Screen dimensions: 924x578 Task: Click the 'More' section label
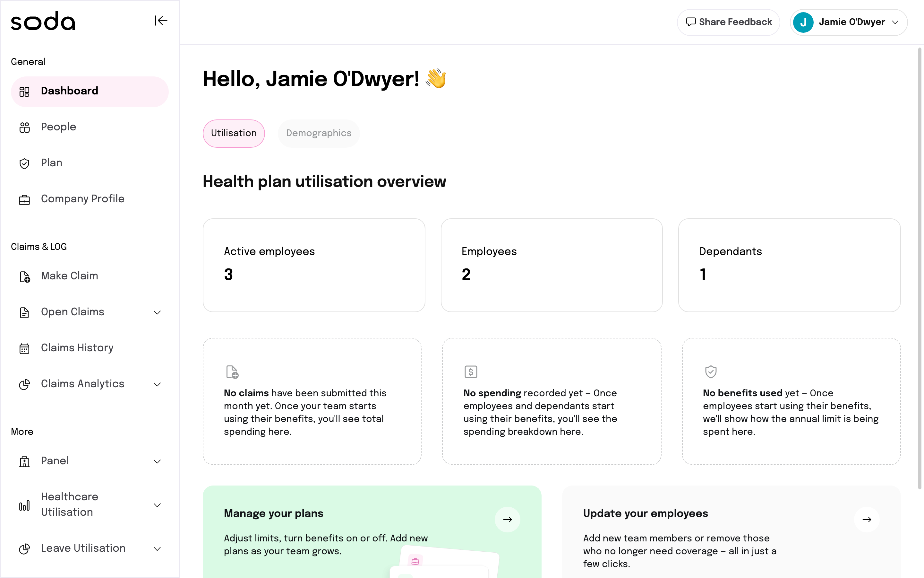[x=22, y=432]
